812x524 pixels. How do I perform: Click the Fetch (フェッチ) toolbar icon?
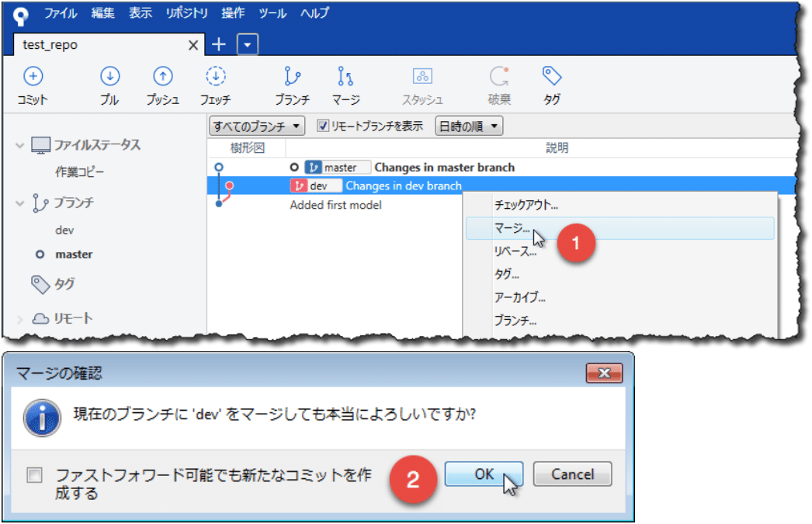tap(216, 77)
